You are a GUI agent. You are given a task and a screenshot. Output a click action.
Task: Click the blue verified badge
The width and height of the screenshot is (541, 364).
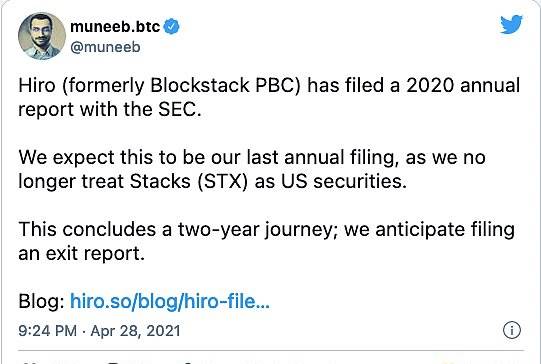coord(171,27)
